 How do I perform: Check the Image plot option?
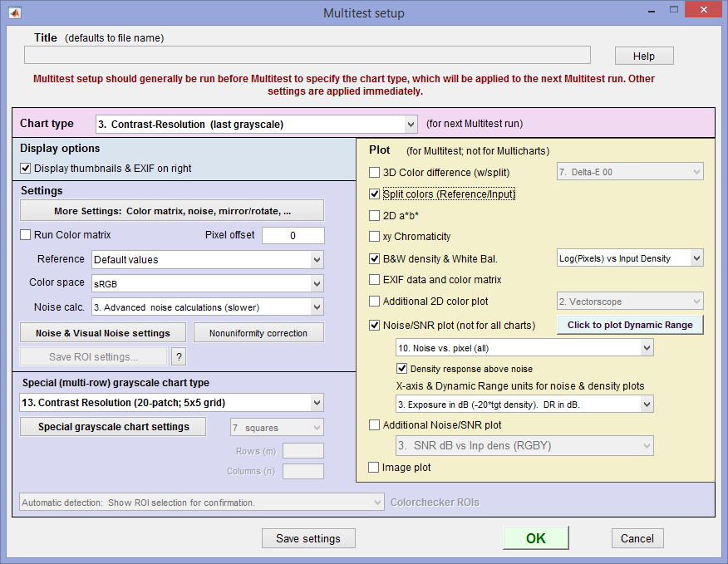tap(373, 467)
